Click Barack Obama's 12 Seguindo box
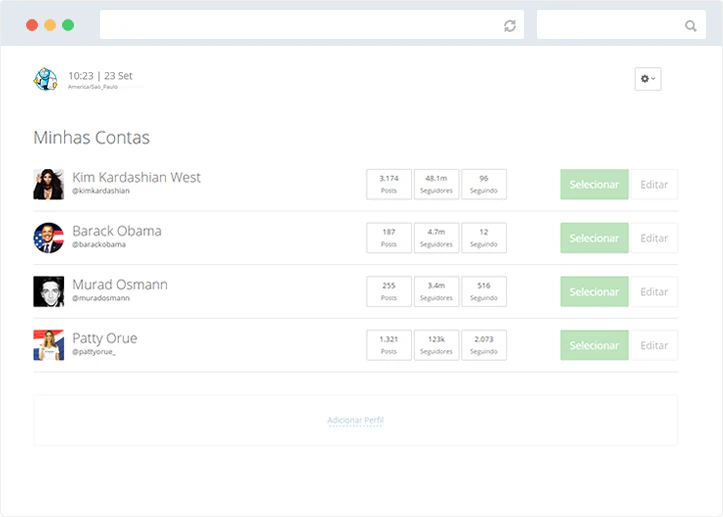The image size is (723, 517). click(484, 238)
